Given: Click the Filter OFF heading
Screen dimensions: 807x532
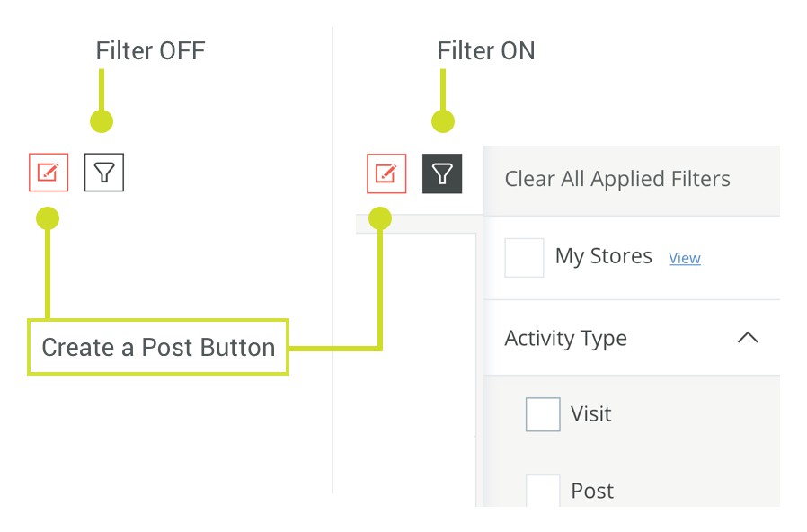Looking at the screenshot, I should 151,51.
